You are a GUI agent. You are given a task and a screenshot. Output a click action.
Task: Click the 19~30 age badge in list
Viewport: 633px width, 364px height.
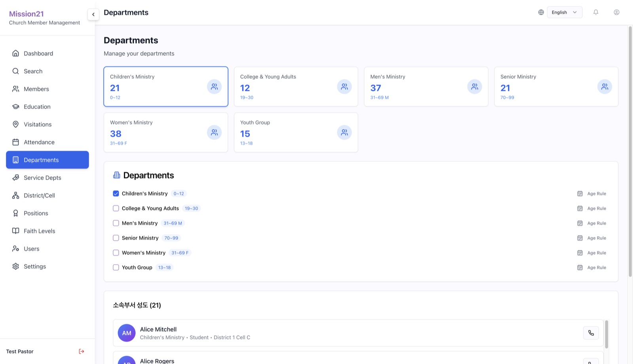point(191,208)
